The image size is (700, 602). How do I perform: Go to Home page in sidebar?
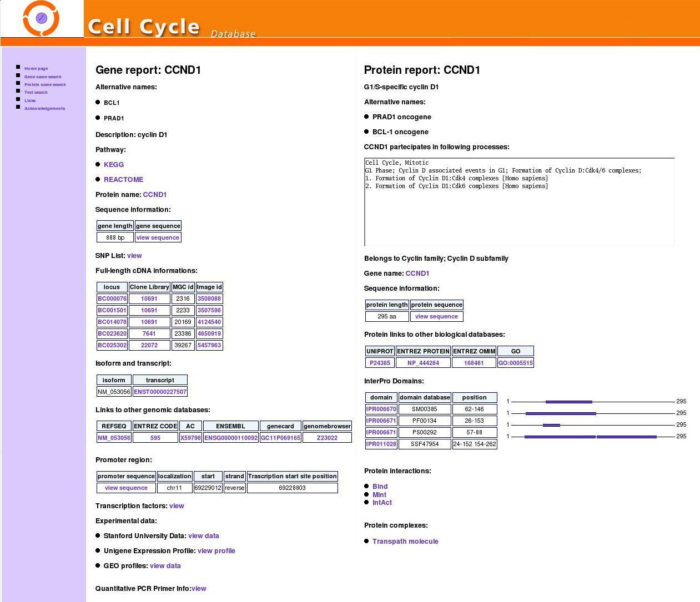click(x=36, y=69)
